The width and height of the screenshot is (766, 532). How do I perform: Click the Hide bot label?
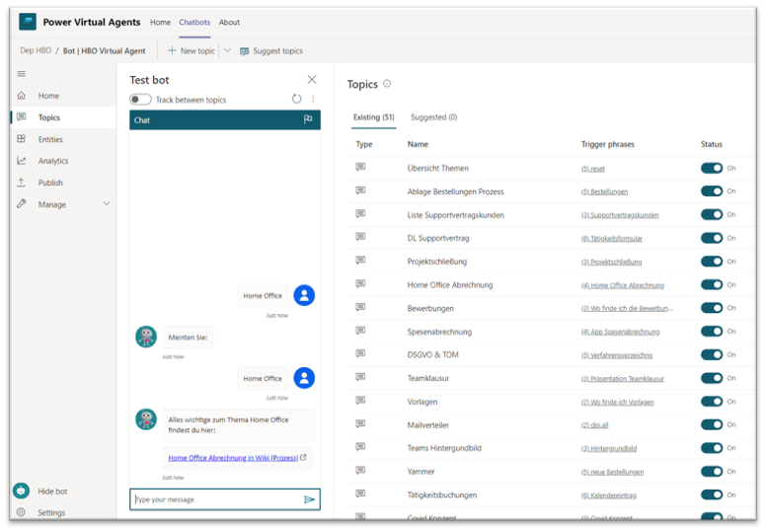(x=52, y=491)
